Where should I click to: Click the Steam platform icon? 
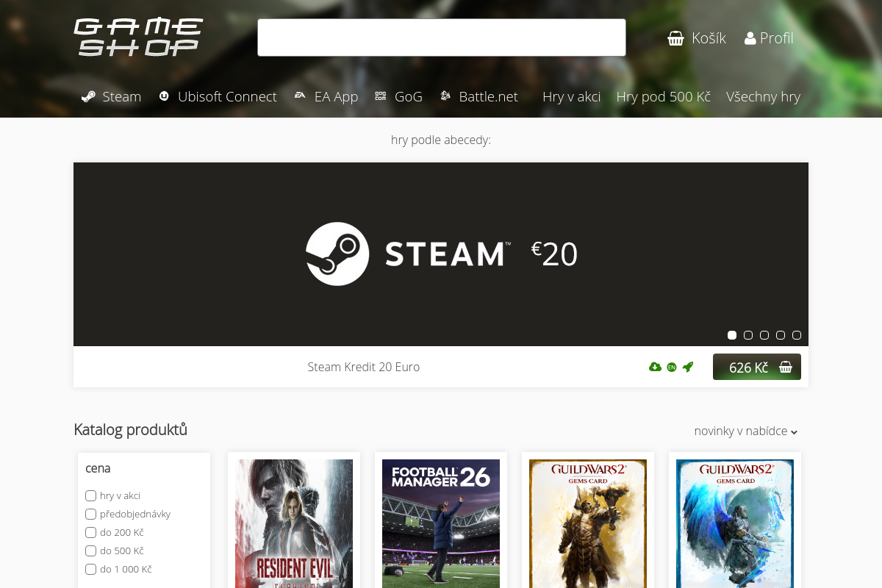88,96
